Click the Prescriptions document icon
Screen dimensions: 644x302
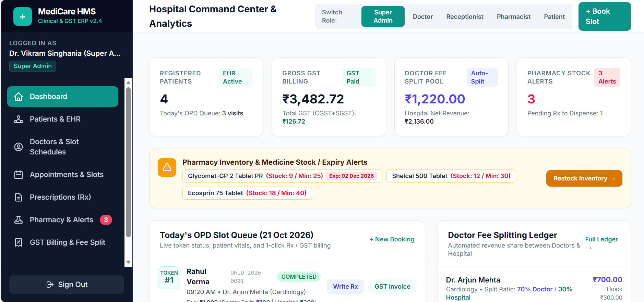click(19, 197)
